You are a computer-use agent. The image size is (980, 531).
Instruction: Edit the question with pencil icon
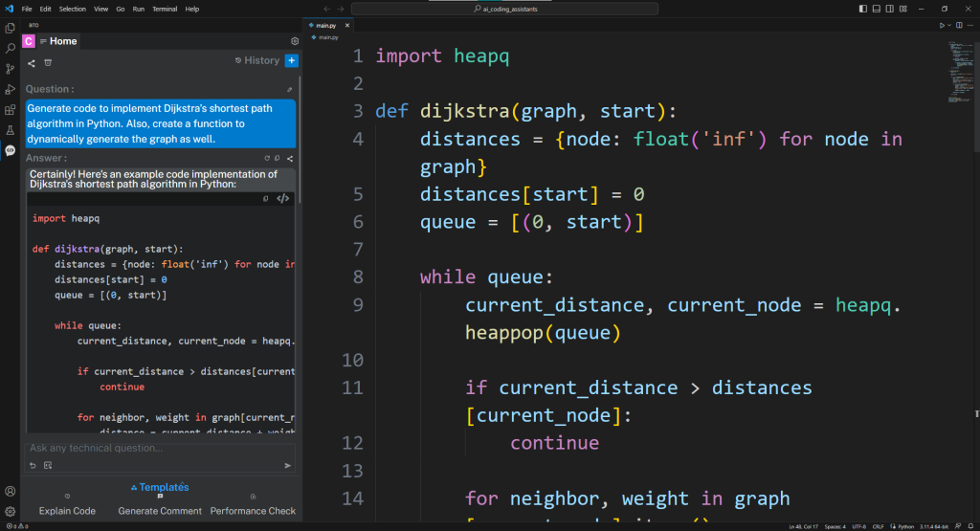[289, 89]
